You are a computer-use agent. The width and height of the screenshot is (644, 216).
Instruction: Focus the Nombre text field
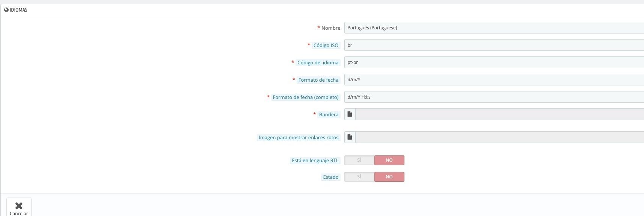(494, 27)
